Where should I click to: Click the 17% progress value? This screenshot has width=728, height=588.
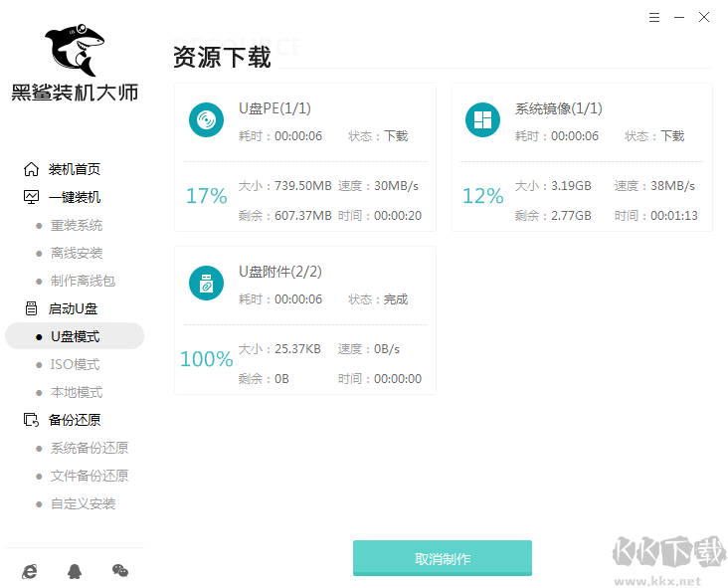[x=207, y=196]
